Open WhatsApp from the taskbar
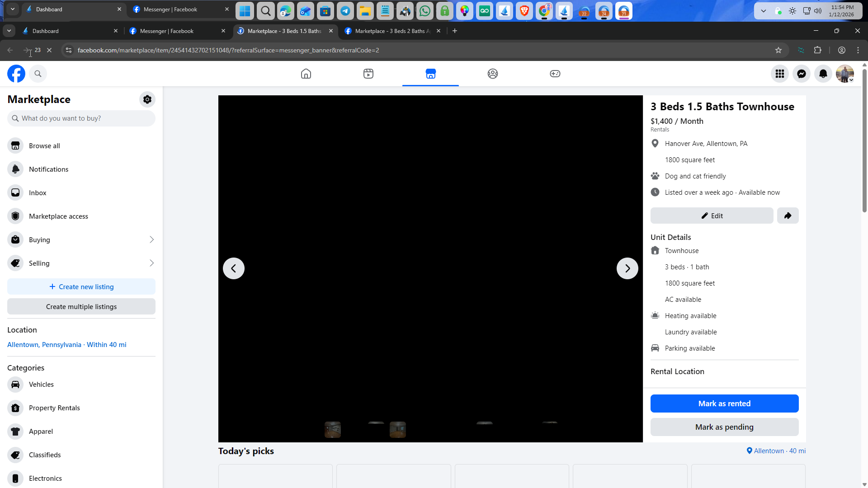 (425, 11)
